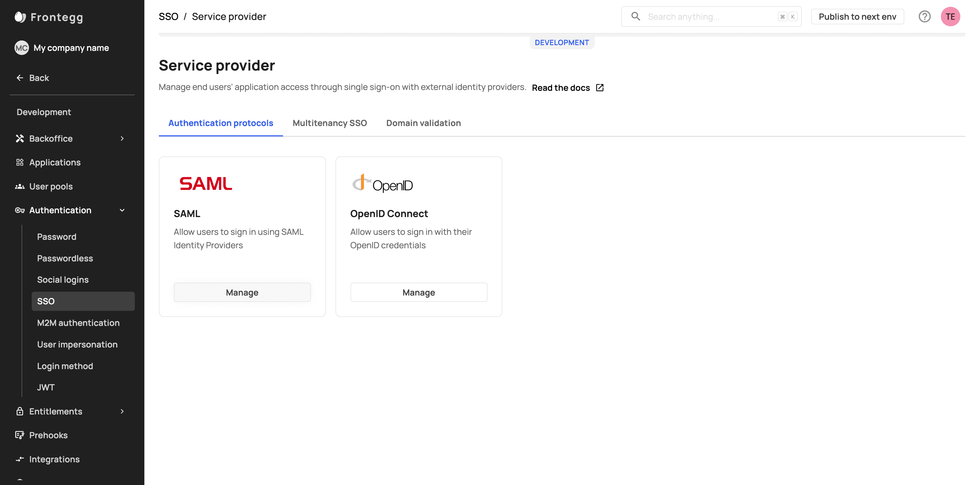Expand the Entitlements chevron
The height and width of the screenshot is (485, 980).
point(122,411)
